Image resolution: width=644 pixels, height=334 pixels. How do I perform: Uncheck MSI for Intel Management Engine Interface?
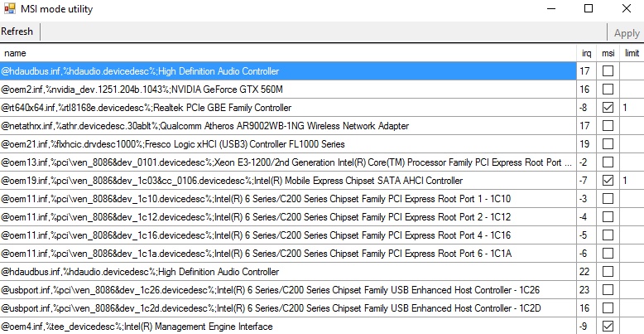tap(608, 327)
